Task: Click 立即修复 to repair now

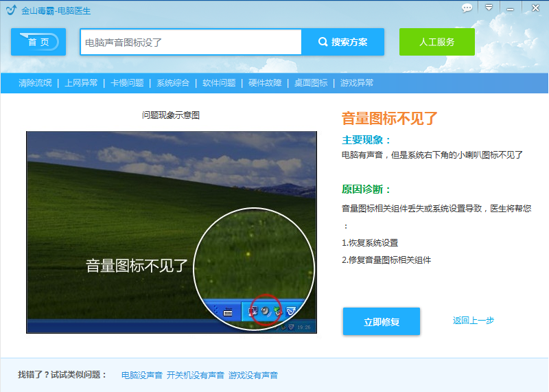Action: [x=382, y=321]
